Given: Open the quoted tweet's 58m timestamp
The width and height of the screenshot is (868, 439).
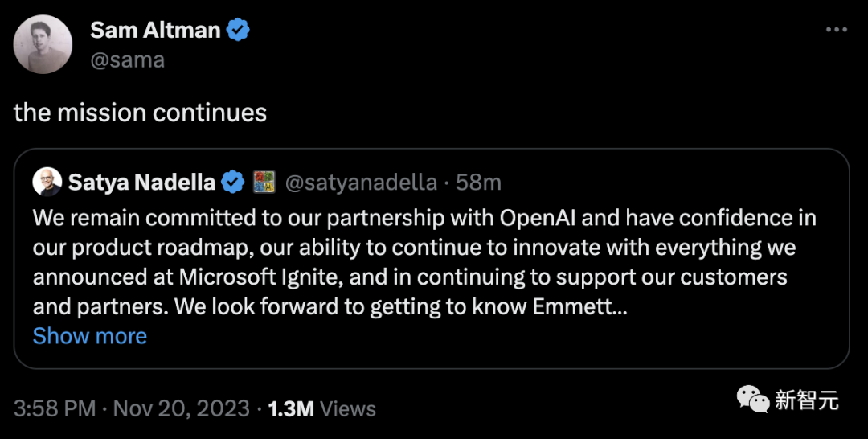Looking at the screenshot, I should pyautogui.click(x=479, y=183).
